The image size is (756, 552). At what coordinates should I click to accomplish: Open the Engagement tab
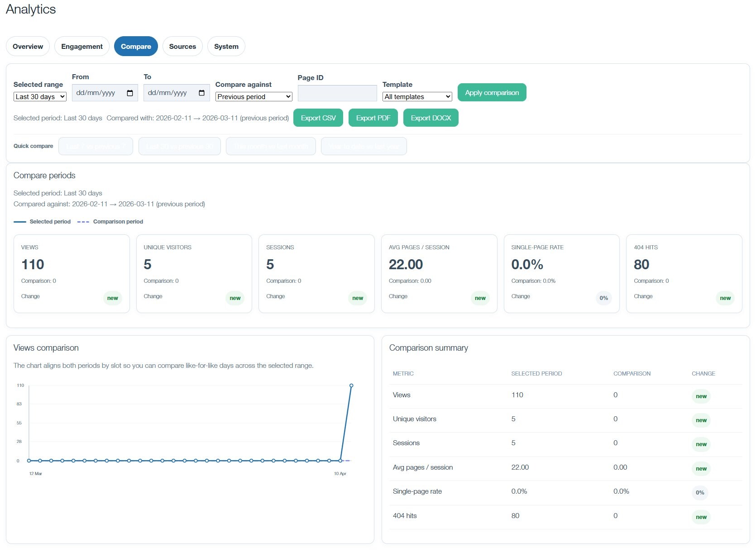click(x=82, y=47)
